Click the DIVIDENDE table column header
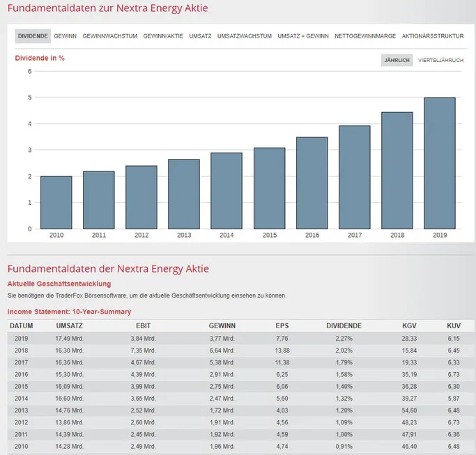The height and width of the screenshot is (455, 476). pos(344,325)
